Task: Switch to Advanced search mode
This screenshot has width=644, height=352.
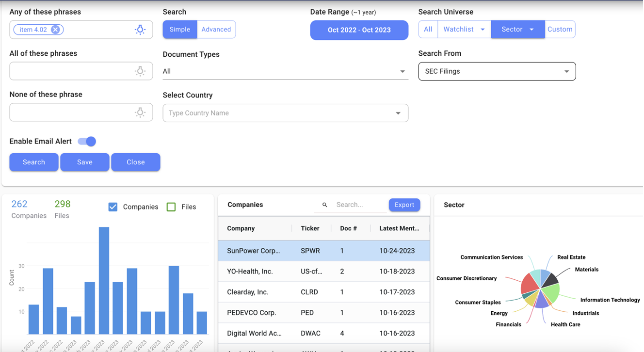Action: click(216, 30)
